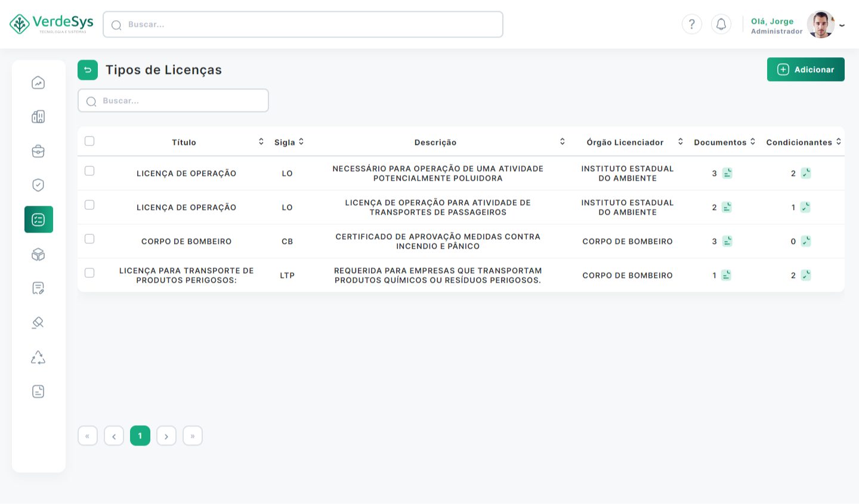Check the Corpo de Bombeiro row checkbox

(89, 239)
